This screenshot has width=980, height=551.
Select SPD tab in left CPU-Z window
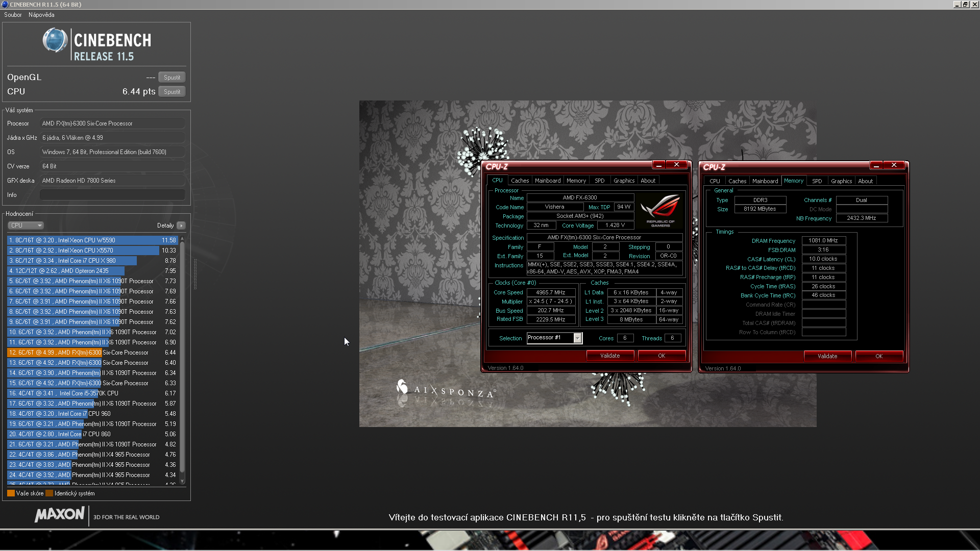pyautogui.click(x=600, y=180)
